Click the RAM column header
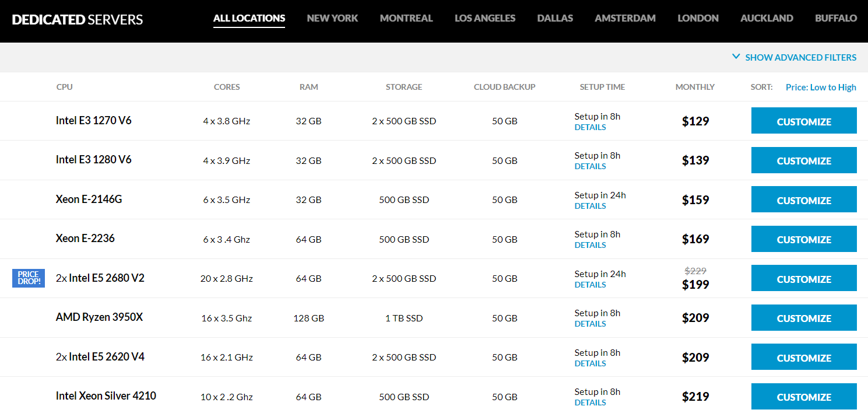Screen dimensions: 868x413 point(309,87)
